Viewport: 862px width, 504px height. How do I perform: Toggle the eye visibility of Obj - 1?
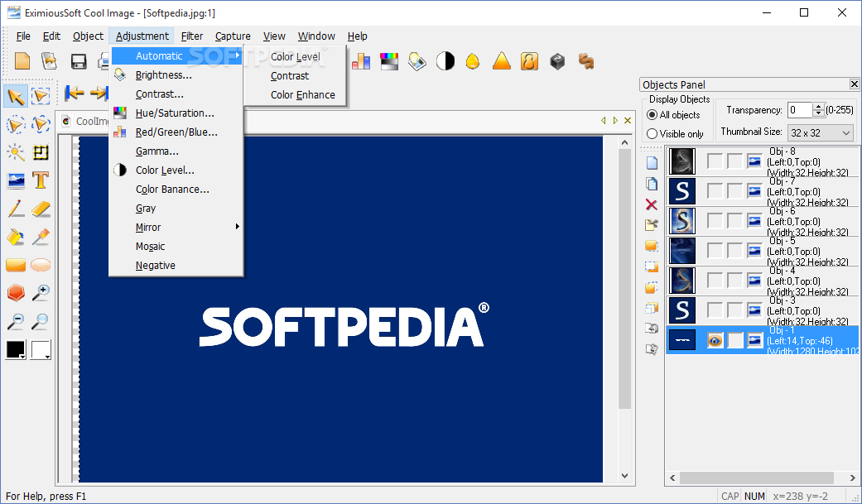pyautogui.click(x=715, y=340)
